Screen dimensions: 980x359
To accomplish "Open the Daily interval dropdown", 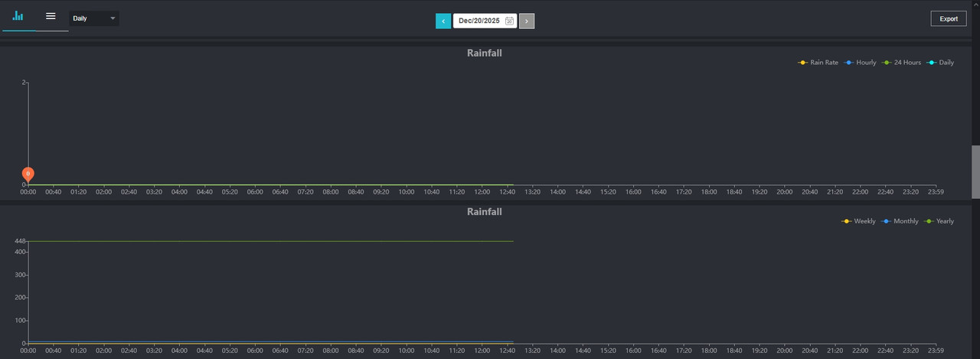I will [94, 18].
